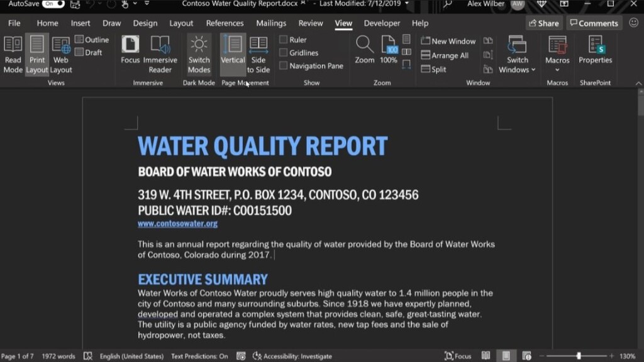This screenshot has height=362, width=644.
Task: Adjust the zoom slider in status bar
Action: coord(579,356)
